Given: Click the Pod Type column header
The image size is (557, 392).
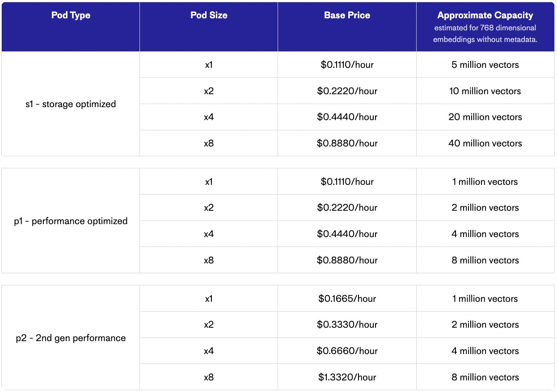Looking at the screenshot, I should 71,16.
